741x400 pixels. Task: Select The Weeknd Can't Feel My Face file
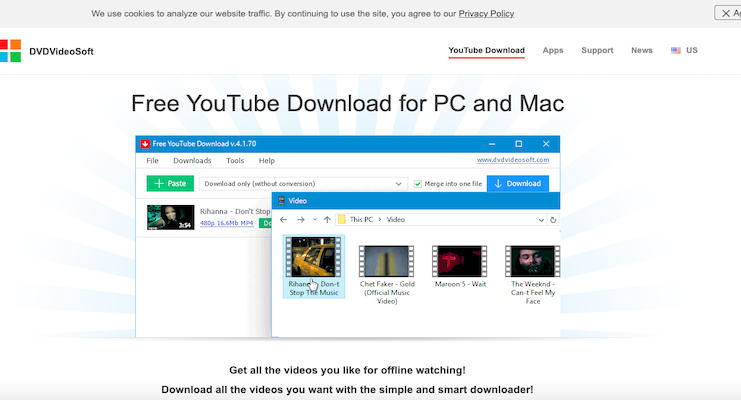(x=533, y=275)
